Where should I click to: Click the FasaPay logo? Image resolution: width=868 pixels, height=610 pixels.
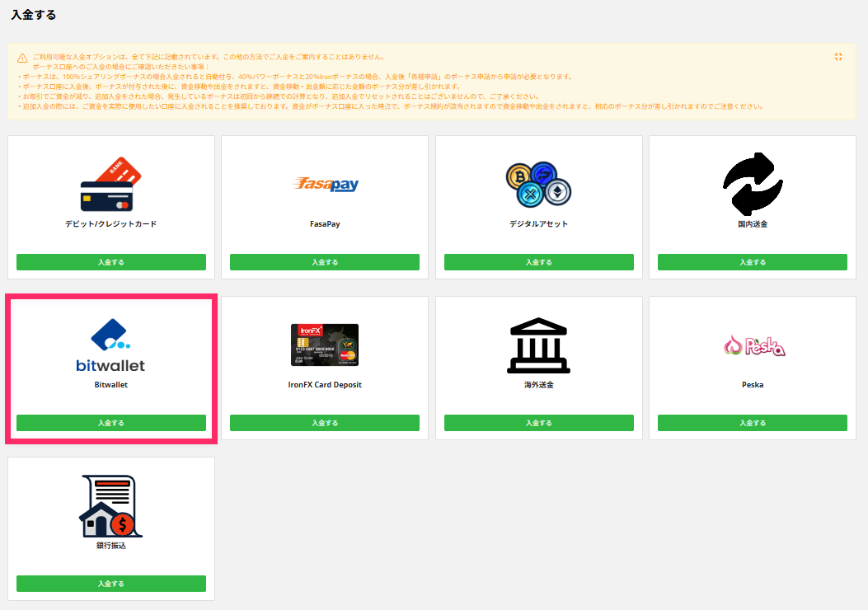[325, 184]
